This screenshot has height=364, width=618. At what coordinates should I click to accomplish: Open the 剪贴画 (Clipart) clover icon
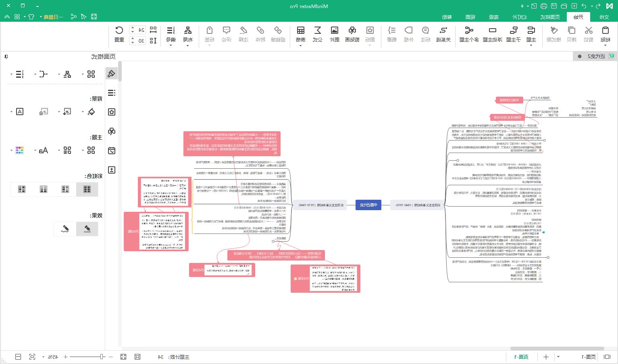[352, 31]
